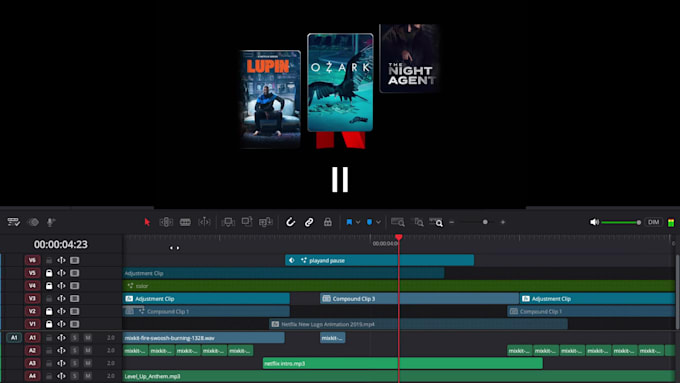The image size is (680, 383).
Task: Click the Night Agent poster in viewer
Action: tap(409, 58)
